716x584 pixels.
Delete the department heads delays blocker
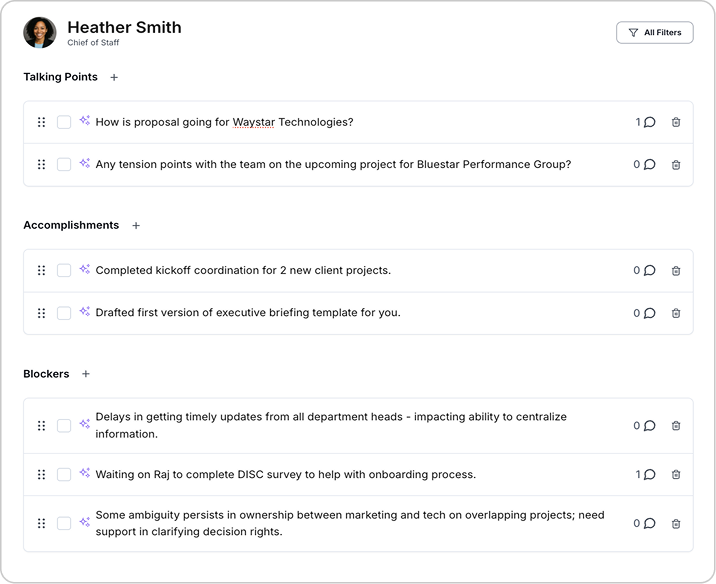676,426
